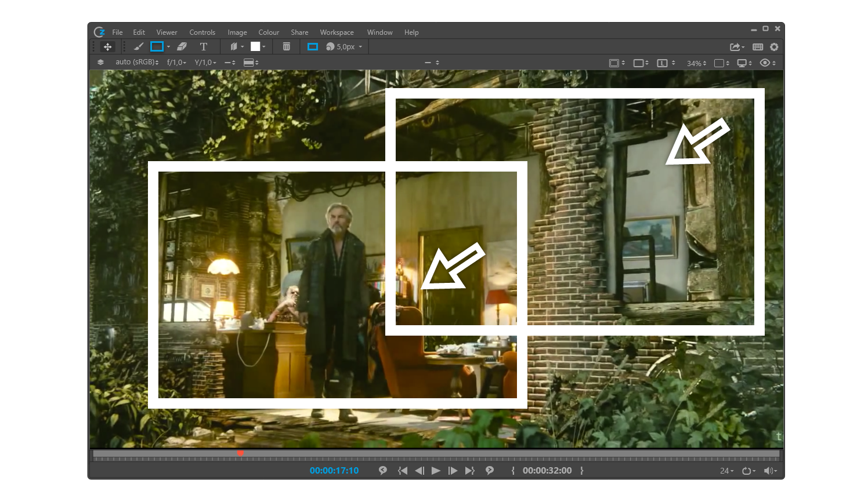Play the video
The height and width of the screenshot is (502, 868).
tap(436, 471)
